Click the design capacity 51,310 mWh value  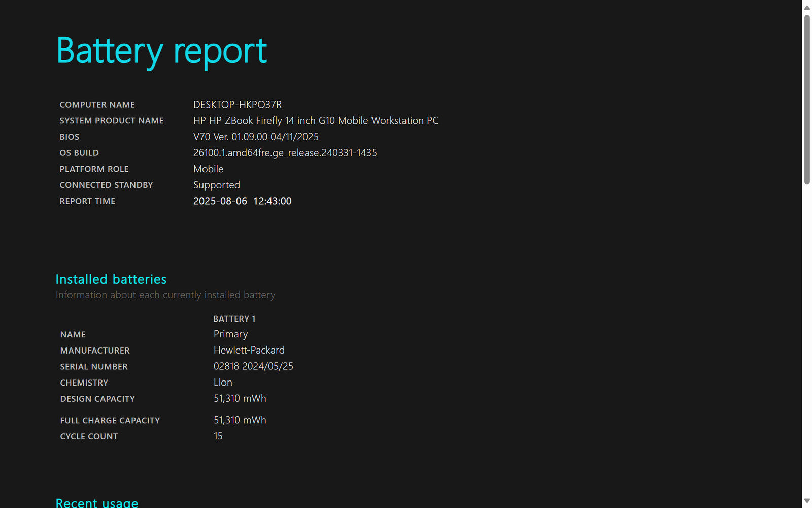coord(240,399)
